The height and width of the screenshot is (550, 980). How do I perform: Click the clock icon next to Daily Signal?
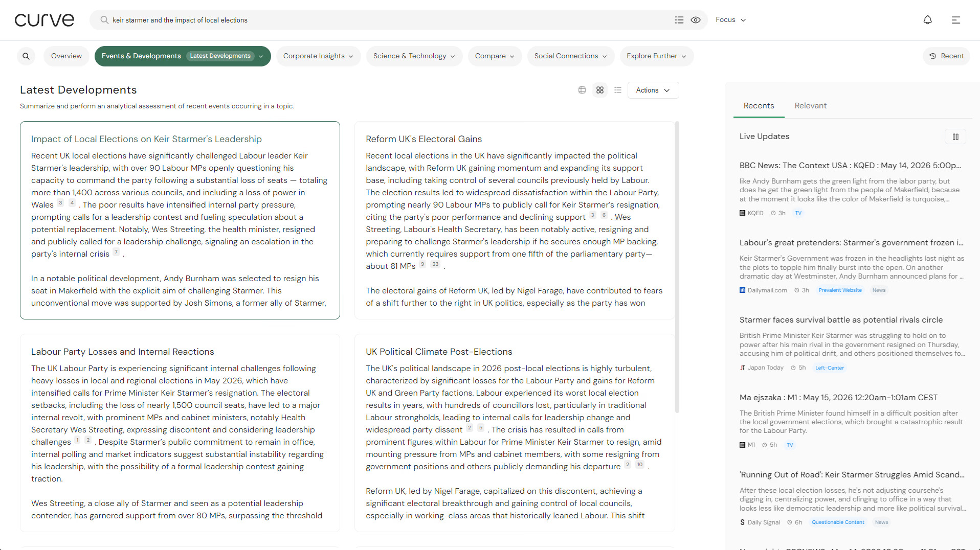coord(790,522)
